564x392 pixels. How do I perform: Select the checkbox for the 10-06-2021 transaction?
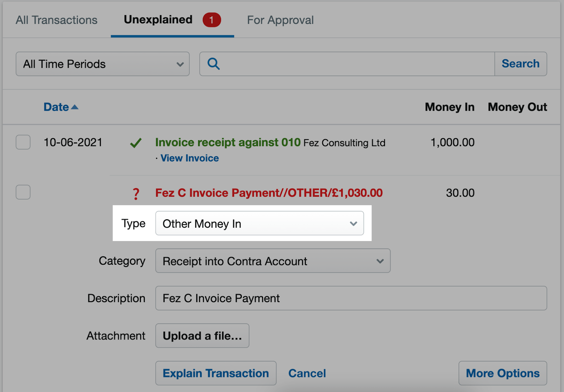pyautogui.click(x=23, y=142)
